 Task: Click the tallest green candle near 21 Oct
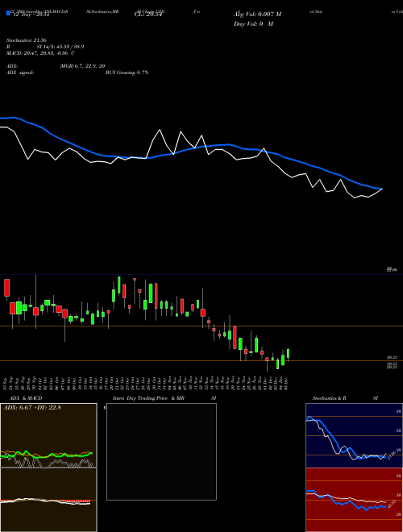click(x=119, y=285)
